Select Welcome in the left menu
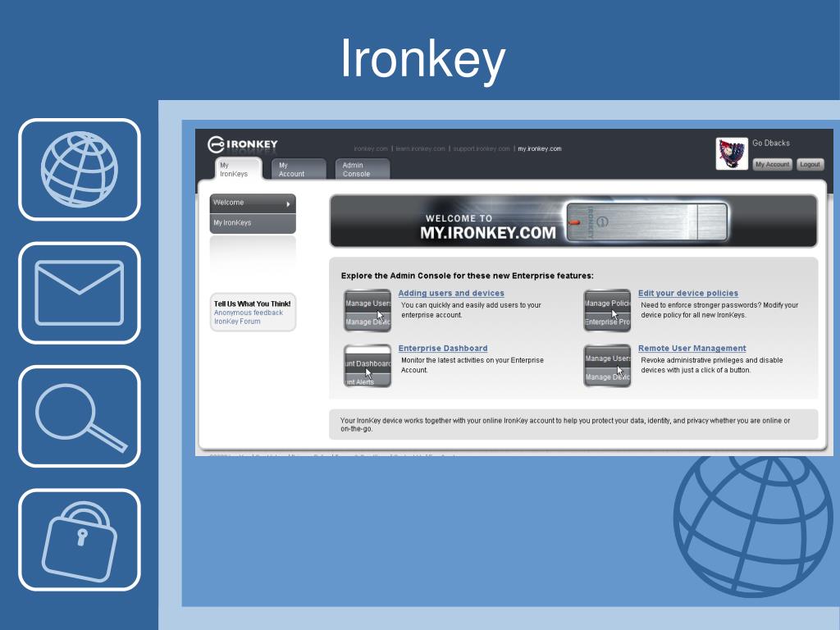Image resolution: width=840 pixels, height=630 pixels. coord(253,203)
